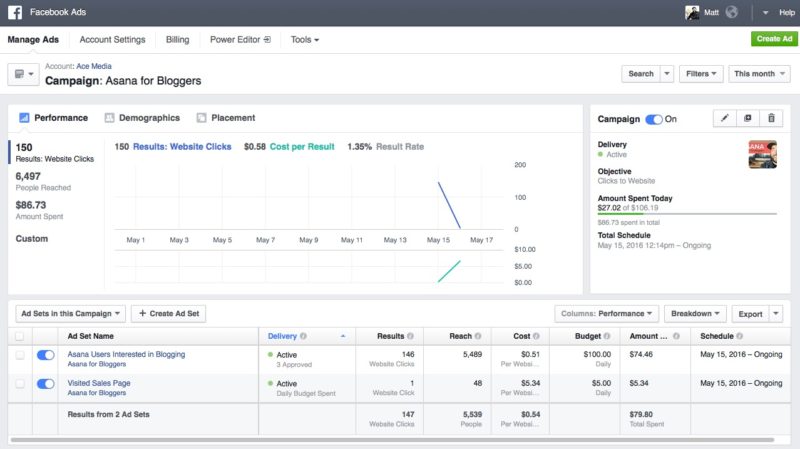Image resolution: width=800 pixels, height=449 pixels.
Task: Click the horizontal table scrollbar
Action: pyautogui.click(x=392, y=440)
